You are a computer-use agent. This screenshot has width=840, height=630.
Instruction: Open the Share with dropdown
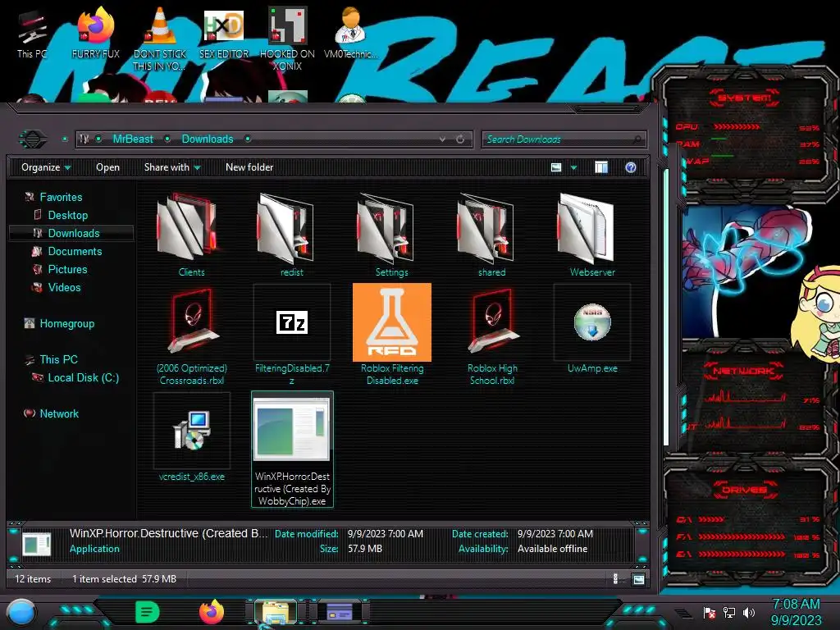tap(172, 167)
